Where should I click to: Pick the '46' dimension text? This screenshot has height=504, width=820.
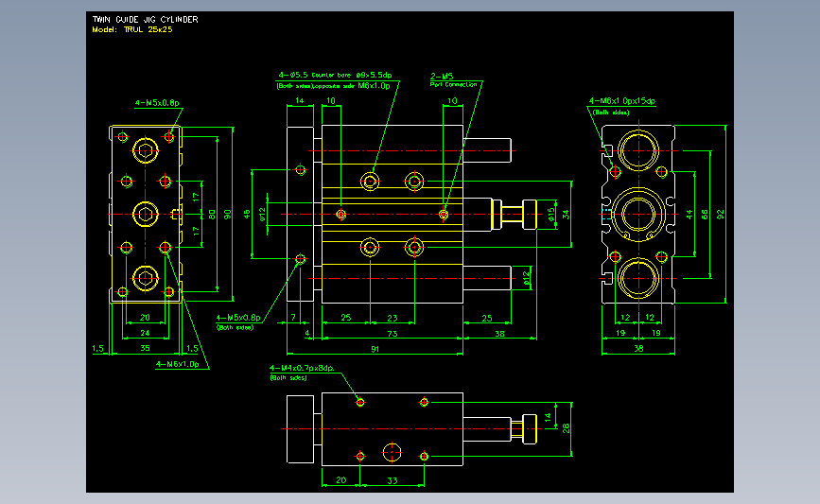[247, 214]
